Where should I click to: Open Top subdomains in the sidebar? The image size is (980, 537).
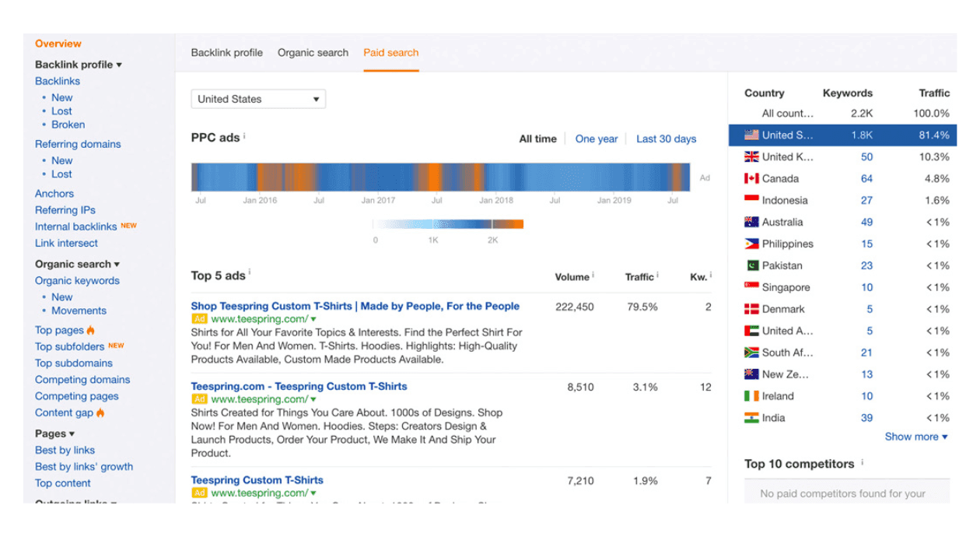click(x=74, y=363)
